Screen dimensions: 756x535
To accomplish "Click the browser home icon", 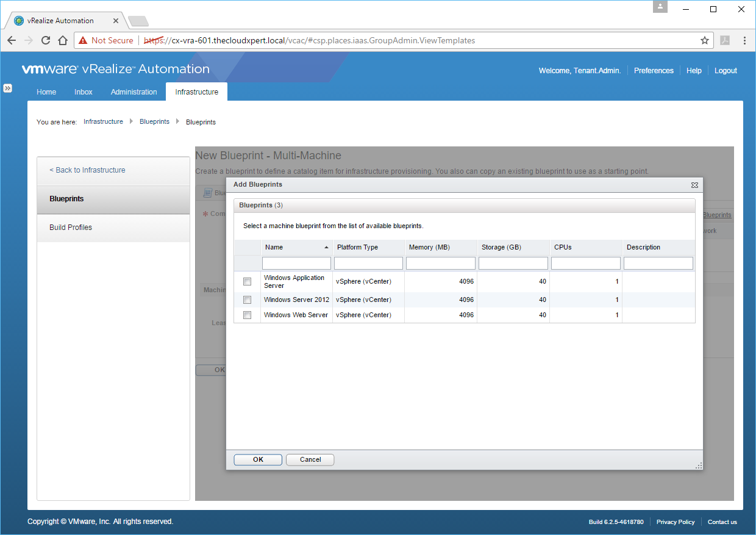I will pos(63,41).
